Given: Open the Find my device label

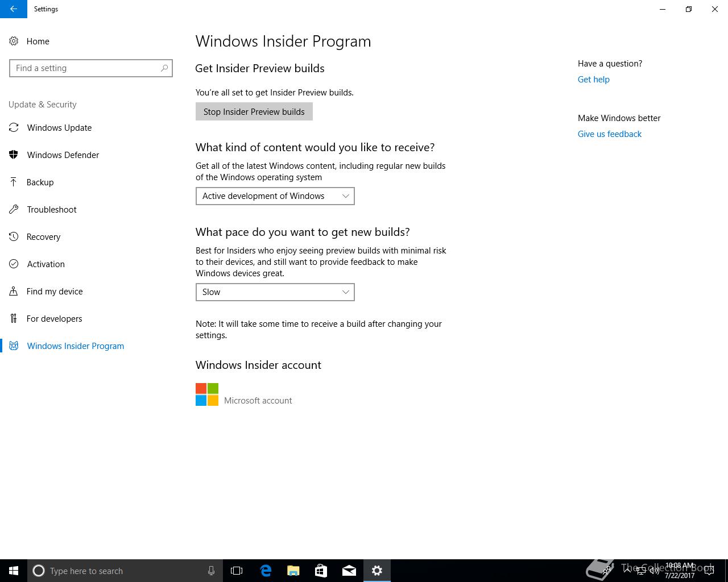Looking at the screenshot, I should [55, 292].
